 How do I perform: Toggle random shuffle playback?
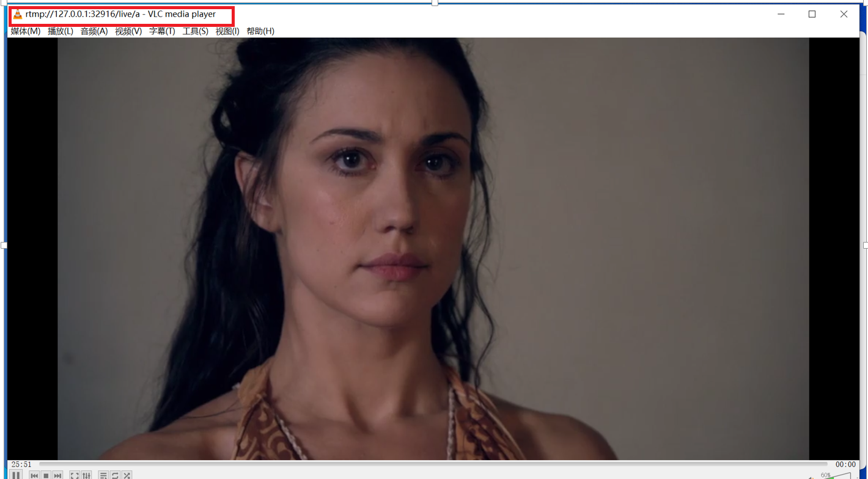[127, 475]
